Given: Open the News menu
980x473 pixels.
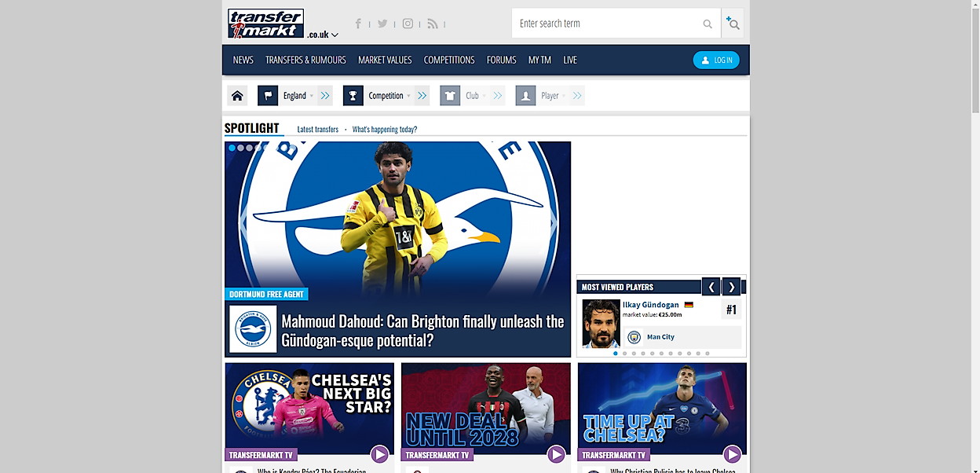Looking at the screenshot, I should click(x=243, y=60).
